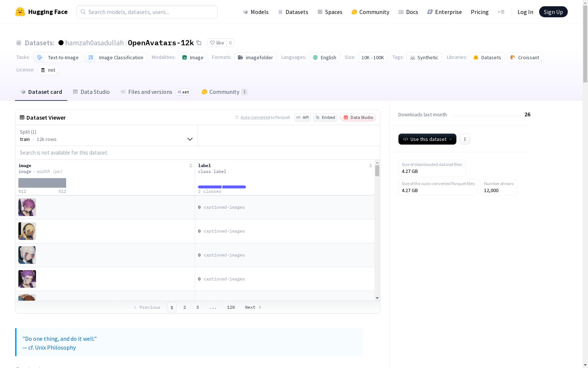The width and height of the screenshot is (588, 368).
Task: Select page 1 in the pagination
Action: (172, 307)
